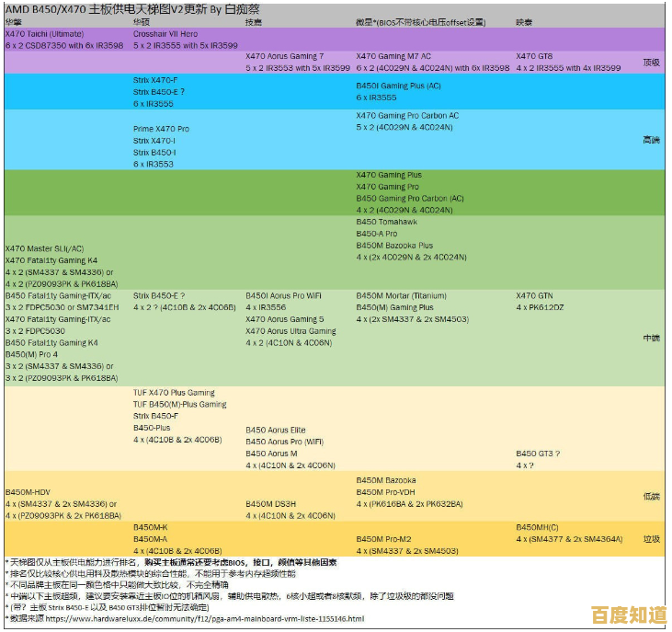Click the 顶级 tier label
This screenshot has width=672, height=632.
pos(651,63)
